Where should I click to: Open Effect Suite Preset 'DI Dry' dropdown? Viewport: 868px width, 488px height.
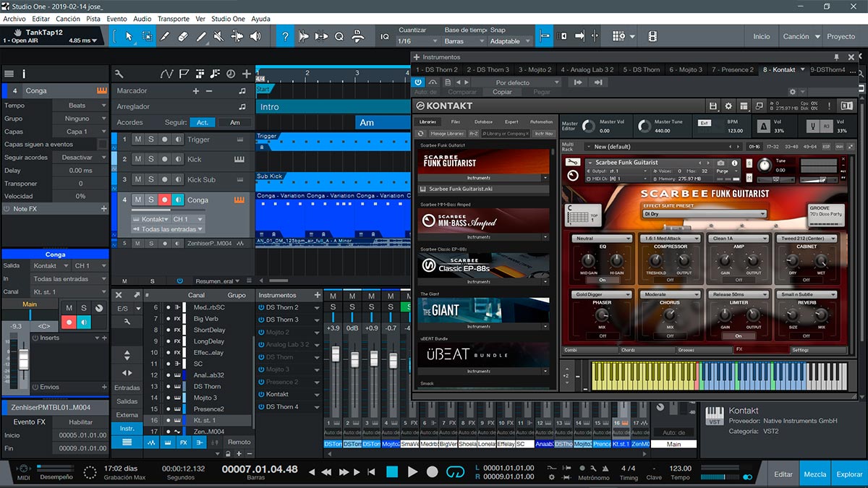[705, 214]
